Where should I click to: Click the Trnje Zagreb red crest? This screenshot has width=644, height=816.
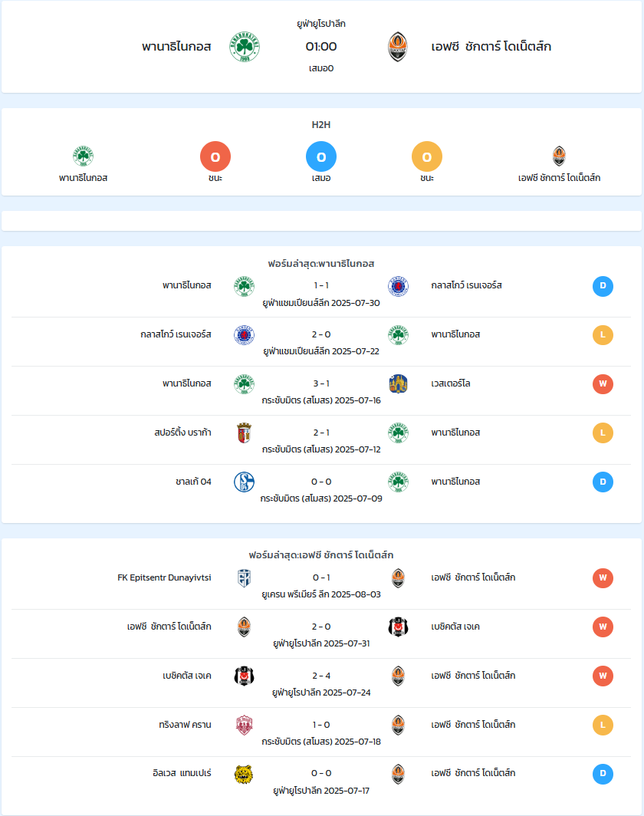pos(244,725)
